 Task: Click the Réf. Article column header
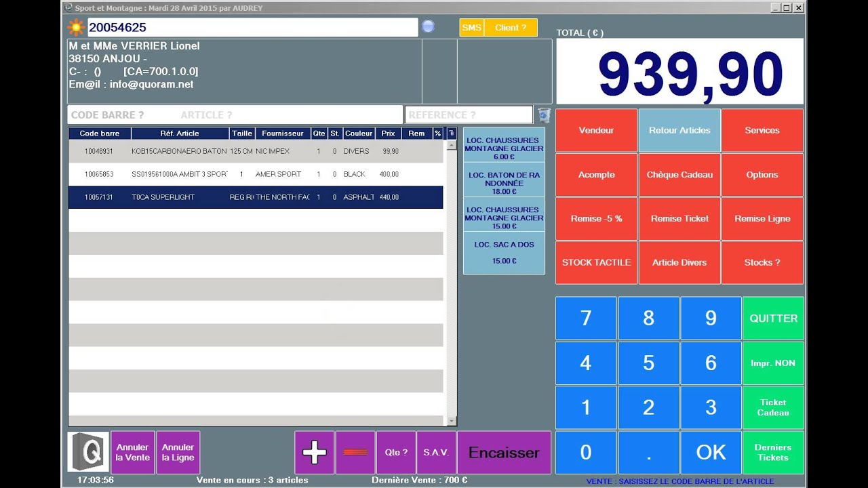click(180, 134)
